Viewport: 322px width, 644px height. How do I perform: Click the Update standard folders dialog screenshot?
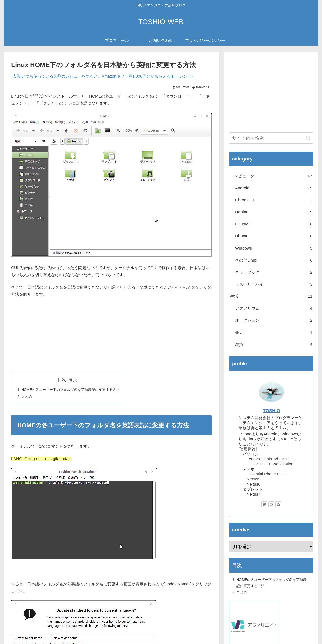click(84, 622)
